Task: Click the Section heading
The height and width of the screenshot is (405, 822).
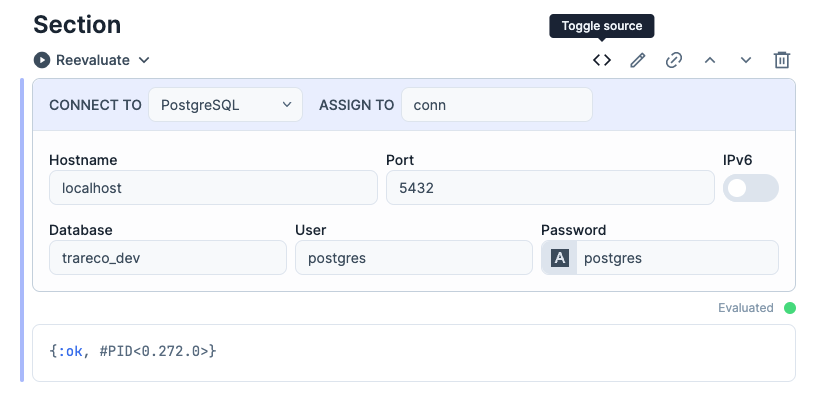Action: 77,24
